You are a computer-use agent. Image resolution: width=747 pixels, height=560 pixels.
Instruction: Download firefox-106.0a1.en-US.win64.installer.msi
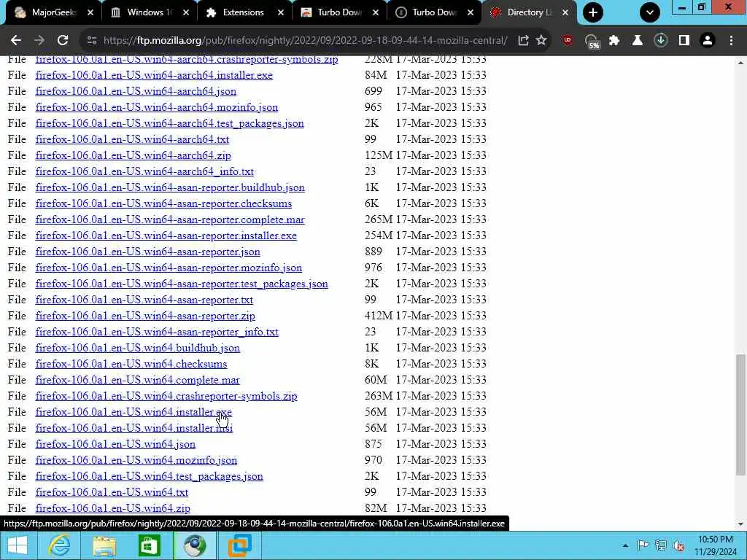click(x=134, y=428)
